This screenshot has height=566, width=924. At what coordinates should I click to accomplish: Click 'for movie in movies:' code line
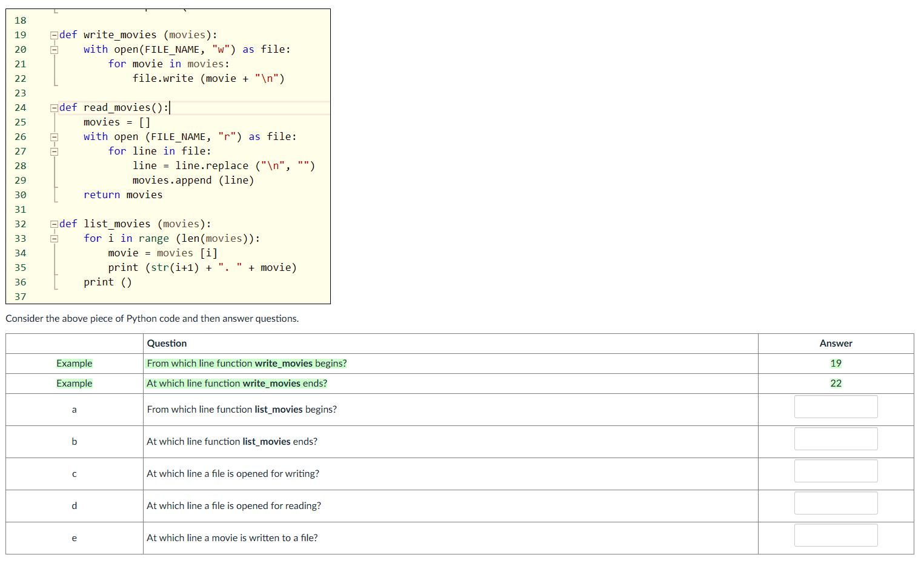click(169, 64)
